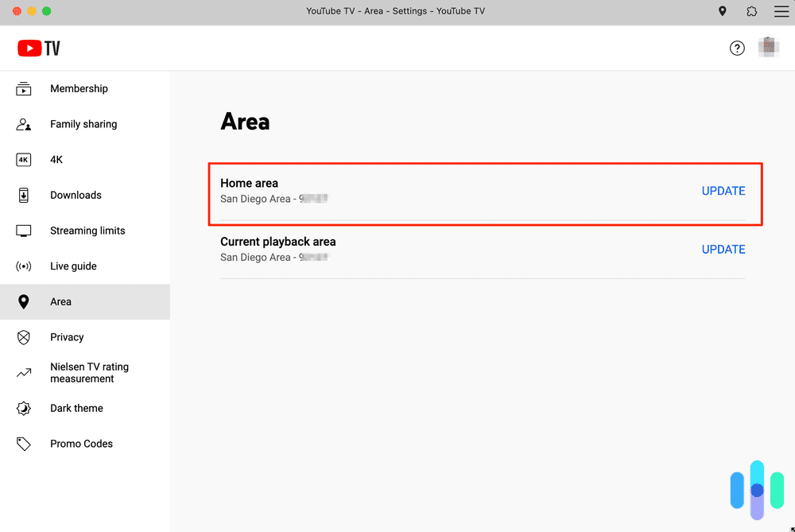The width and height of the screenshot is (795, 532).
Task: Click the notification icon in menu bar
Action: [751, 11]
